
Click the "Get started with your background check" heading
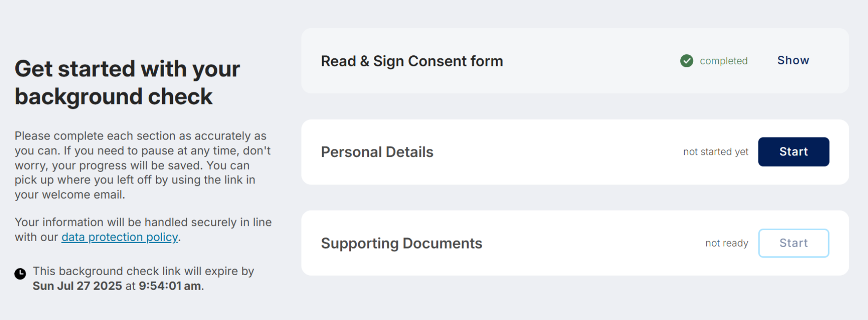tap(127, 82)
